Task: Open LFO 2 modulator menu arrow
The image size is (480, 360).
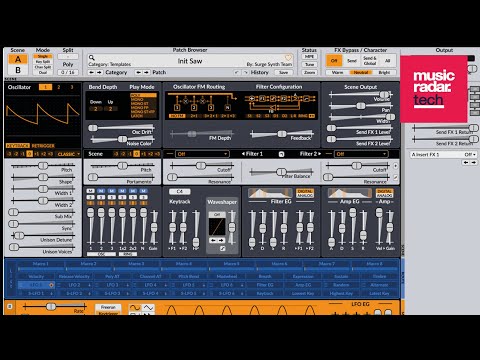Action: [x=89, y=285]
